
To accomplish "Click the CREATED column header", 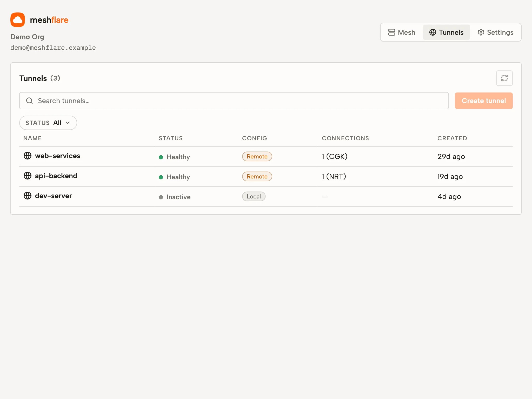I will coord(452,138).
